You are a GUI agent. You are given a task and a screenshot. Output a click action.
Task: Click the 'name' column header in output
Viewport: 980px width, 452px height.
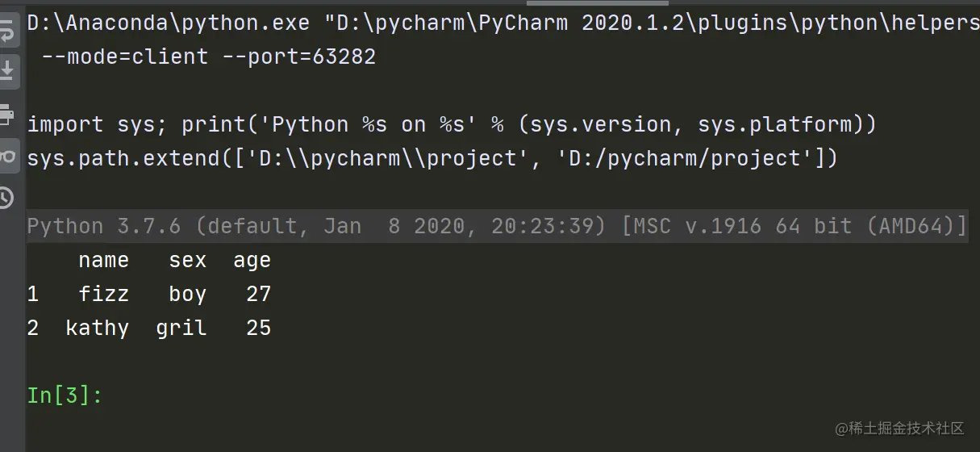(x=103, y=260)
